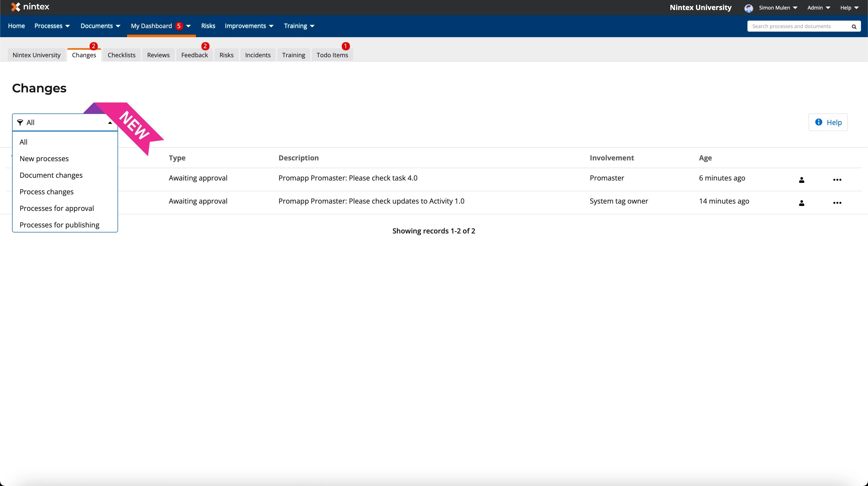Sort by the Type column header

coord(177,158)
